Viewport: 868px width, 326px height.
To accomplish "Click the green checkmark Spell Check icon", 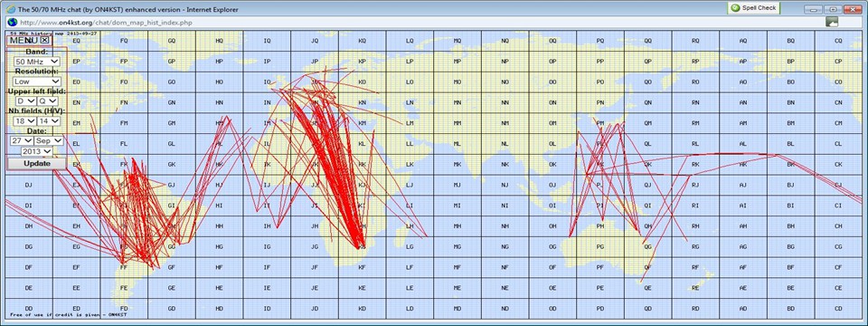I will [x=735, y=8].
